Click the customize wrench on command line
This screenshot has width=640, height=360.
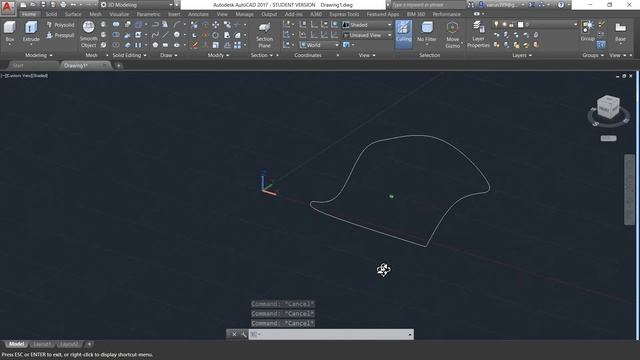244,335
